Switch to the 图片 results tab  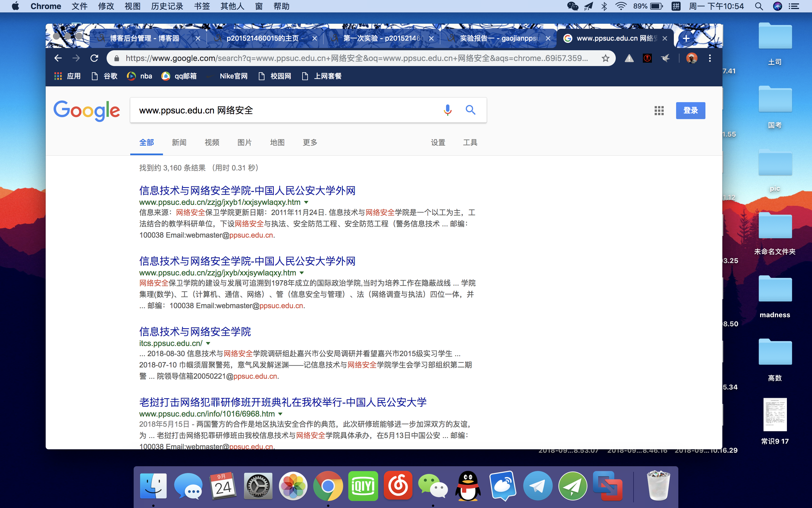[245, 143]
